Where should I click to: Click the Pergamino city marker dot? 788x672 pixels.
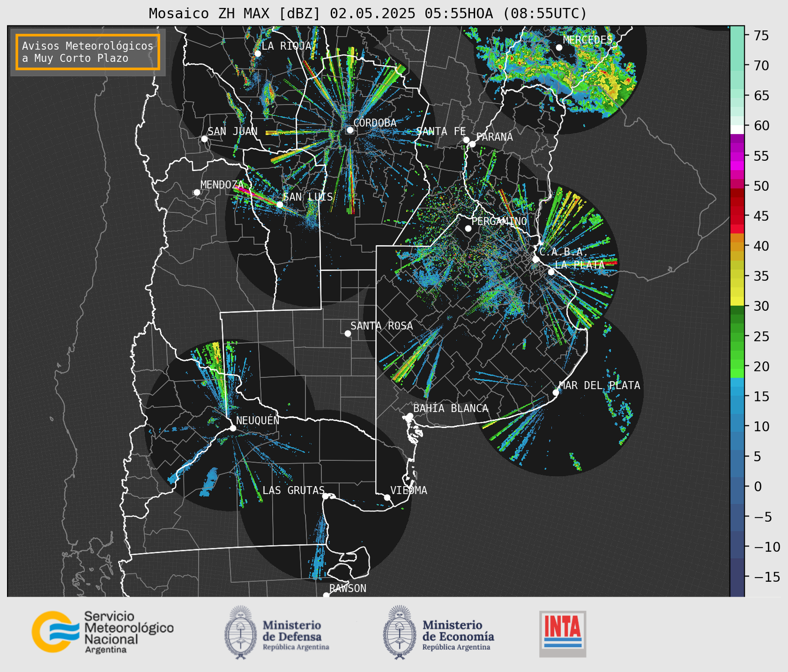(x=468, y=228)
